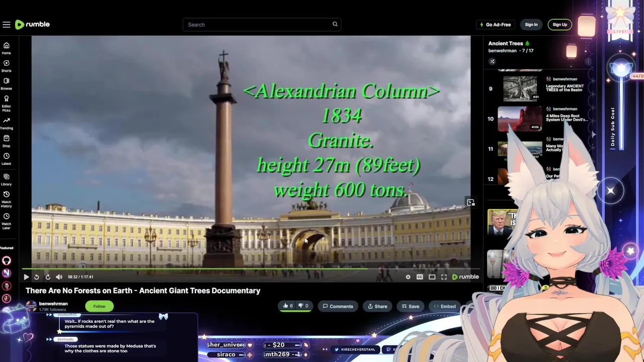Open Trending in the sidebar
The image size is (644, 362).
6,123
